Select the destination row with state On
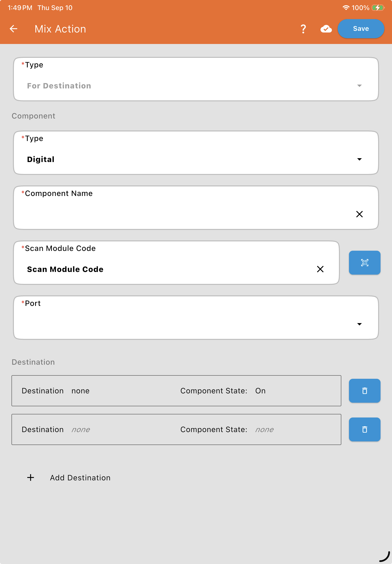Image resolution: width=392 pixels, height=564 pixels. 176,391
